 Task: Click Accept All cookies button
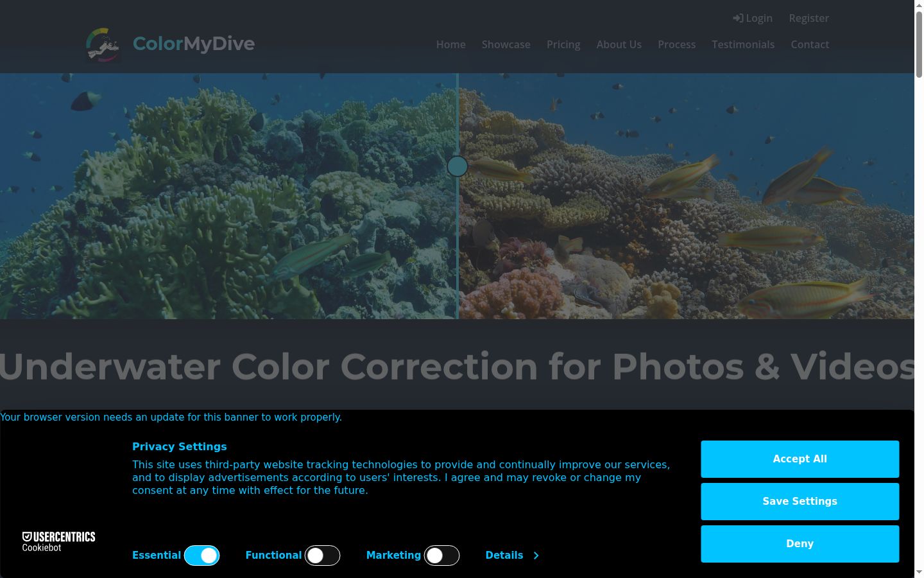pos(800,459)
